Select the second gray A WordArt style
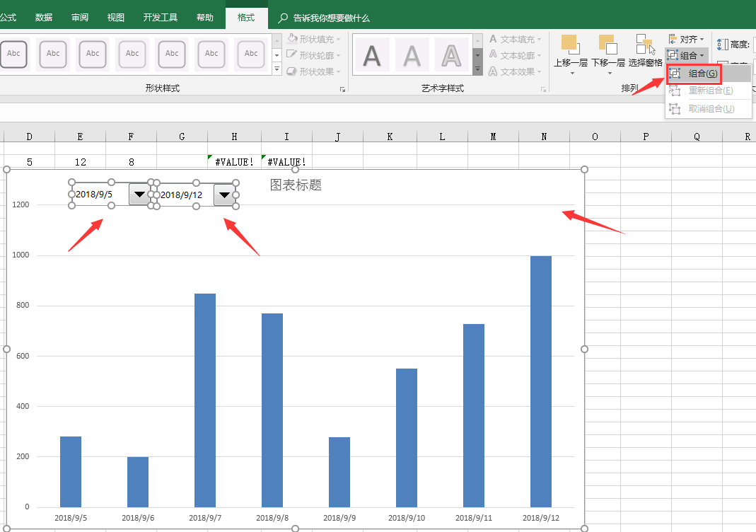Viewport: 756px width, 532px height. point(412,55)
